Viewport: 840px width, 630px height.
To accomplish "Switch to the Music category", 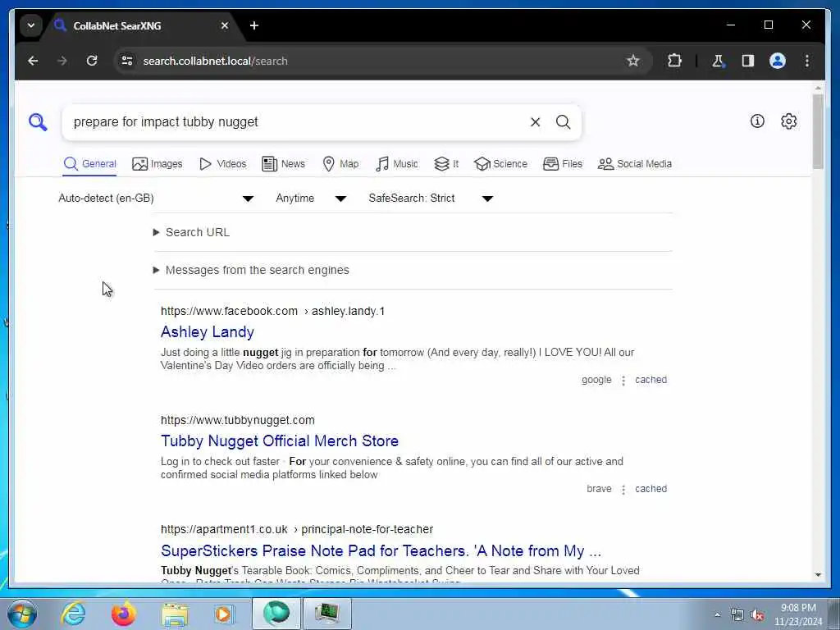I will (397, 164).
